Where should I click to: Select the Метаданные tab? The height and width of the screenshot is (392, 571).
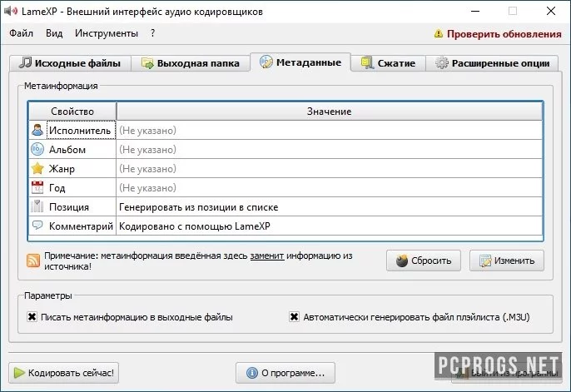click(x=300, y=62)
